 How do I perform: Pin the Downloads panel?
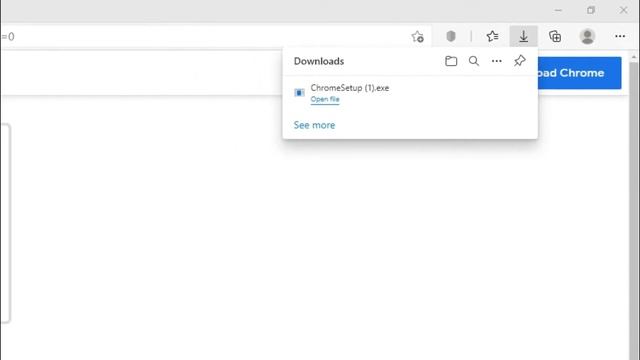(x=520, y=61)
